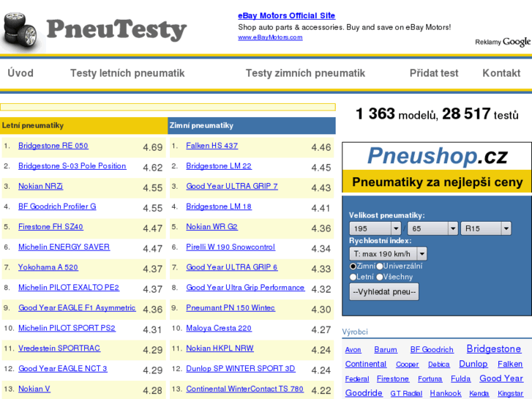Open manufacturer Good Year link in Výrobci
532x399 pixels.
click(x=501, y=379)
